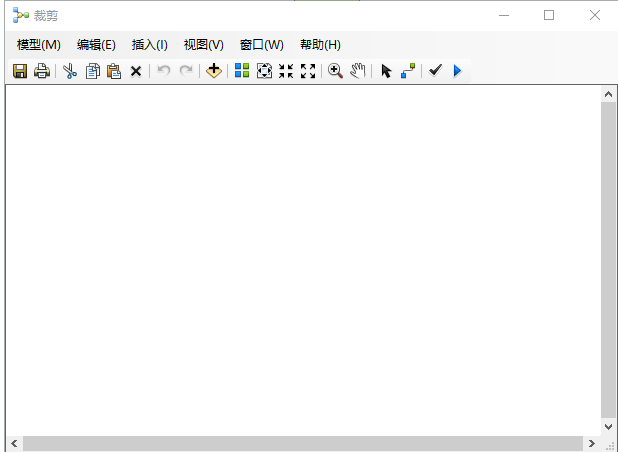This screenshot has width=618, height=452.
Task: Close the 裁剪 window
Action: (594, 15)
